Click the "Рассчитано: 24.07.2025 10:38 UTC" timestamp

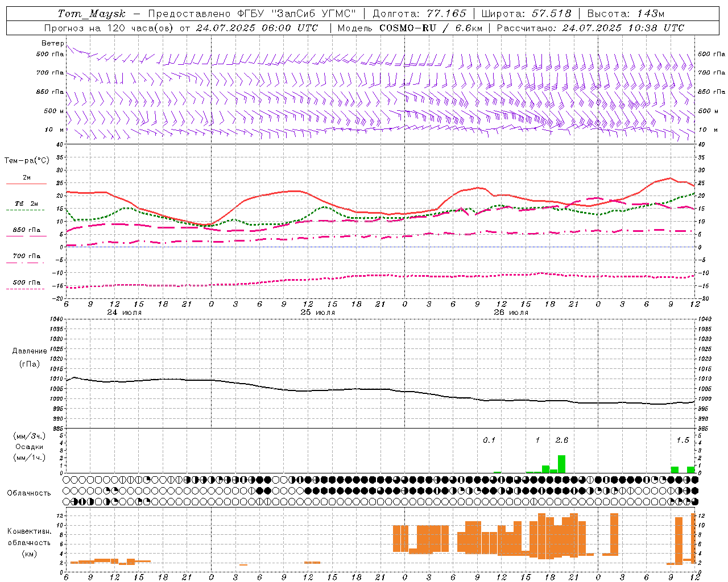590,28
